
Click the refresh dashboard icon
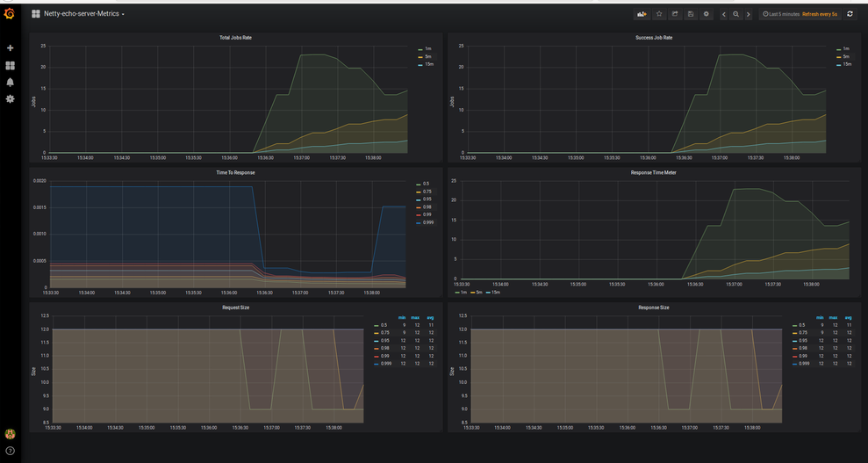[x=850, y=14]
